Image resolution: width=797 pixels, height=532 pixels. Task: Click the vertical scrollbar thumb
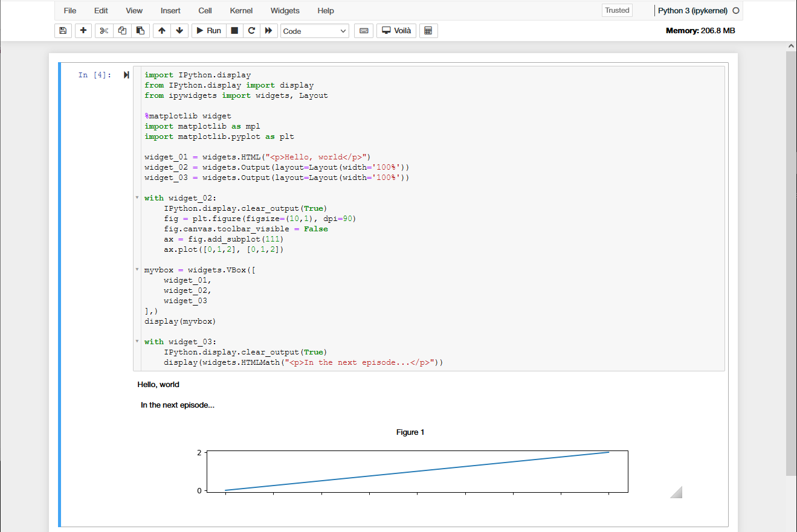791,263
